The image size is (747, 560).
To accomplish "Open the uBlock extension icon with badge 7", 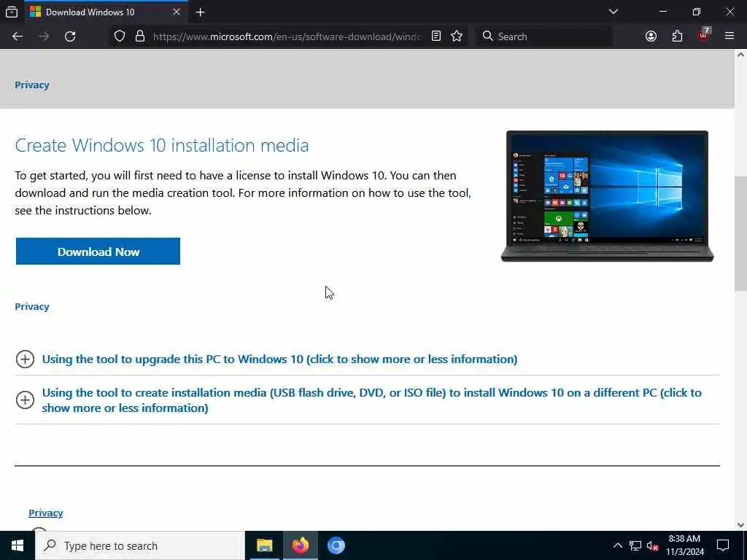I will 704,35.
